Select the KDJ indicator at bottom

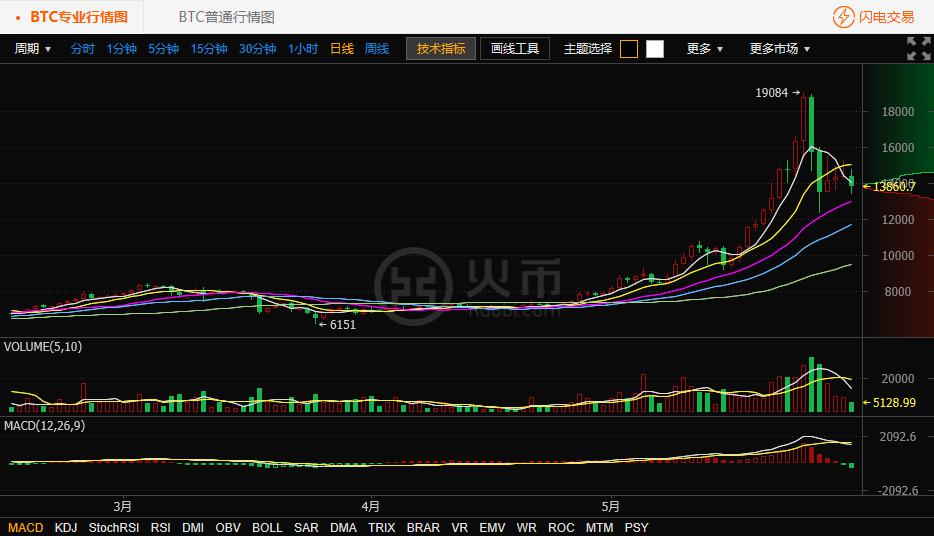click(66, 527)
